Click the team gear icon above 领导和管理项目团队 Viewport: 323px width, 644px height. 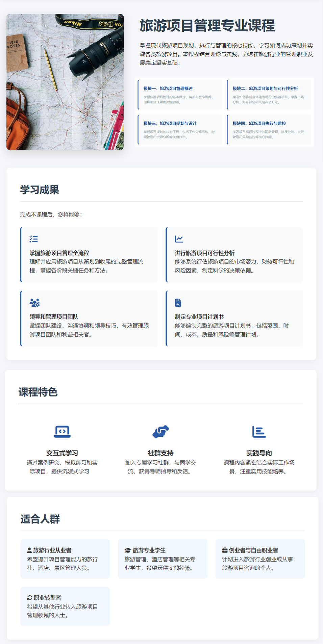[x=34, y=303]
